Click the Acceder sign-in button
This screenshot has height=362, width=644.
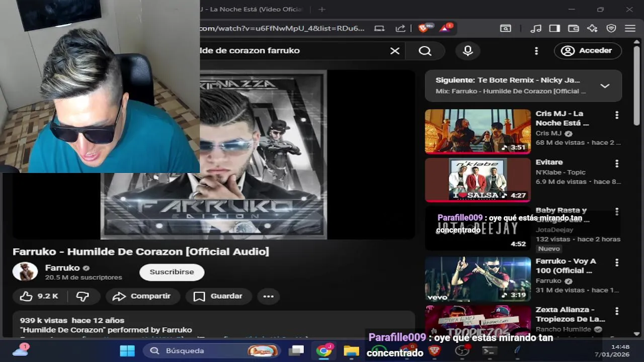click(588, 51)
